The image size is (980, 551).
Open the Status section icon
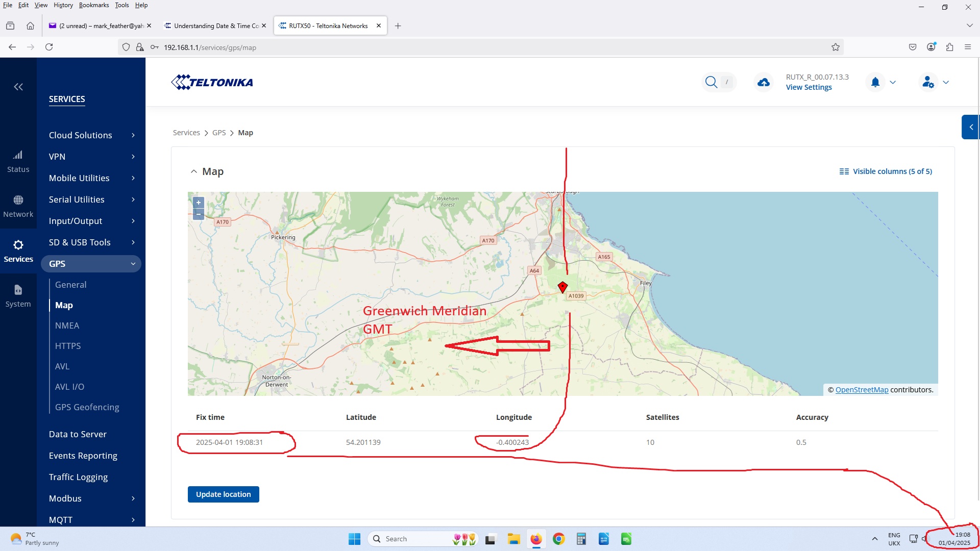(x=18, y=155)
